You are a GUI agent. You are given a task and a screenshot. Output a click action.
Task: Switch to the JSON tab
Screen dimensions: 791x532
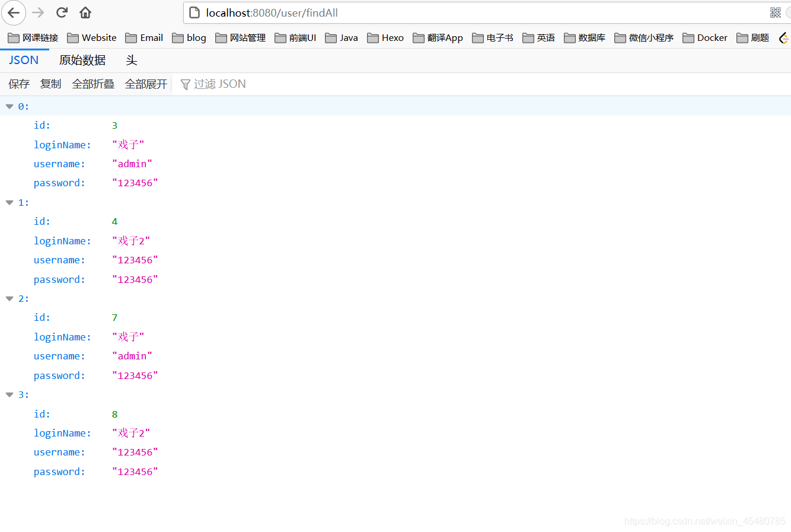tap(24, 60)
